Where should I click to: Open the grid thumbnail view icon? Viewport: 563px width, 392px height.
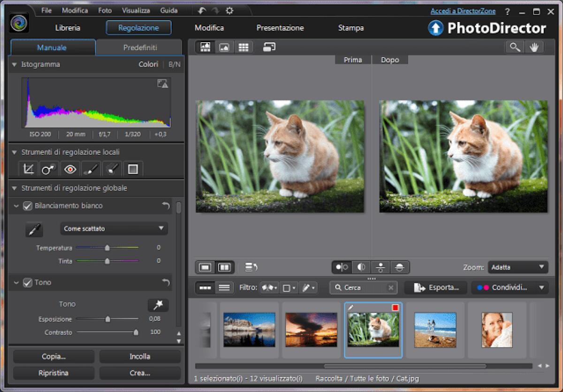click(244, 47)
